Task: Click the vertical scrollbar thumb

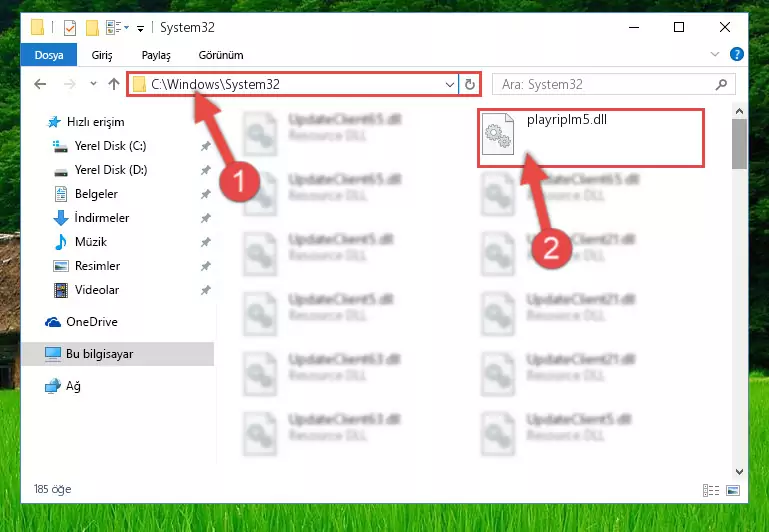Action: pyautogui.click(x=739, y=144)
